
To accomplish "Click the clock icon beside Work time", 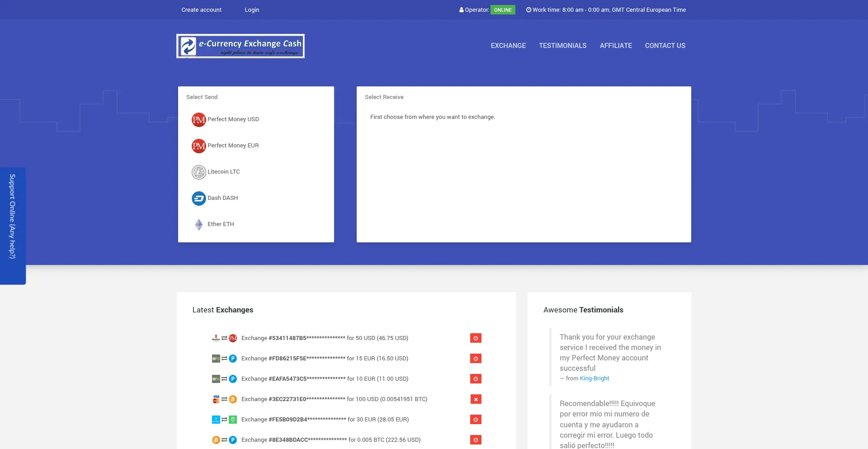I will (x=528, y=10).
